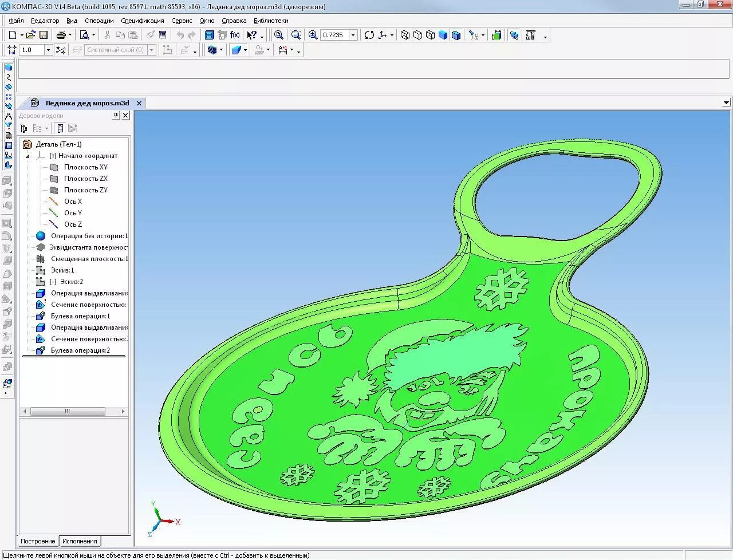Image resolution: width=733 pixels, height=560 pixels.
Task: Rebuild the model with the rebuild icon
Action: [x=514, y=35]
